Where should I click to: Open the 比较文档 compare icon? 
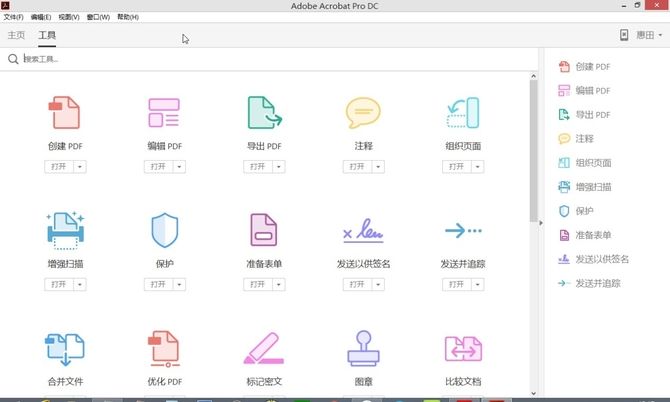[463, 349]
